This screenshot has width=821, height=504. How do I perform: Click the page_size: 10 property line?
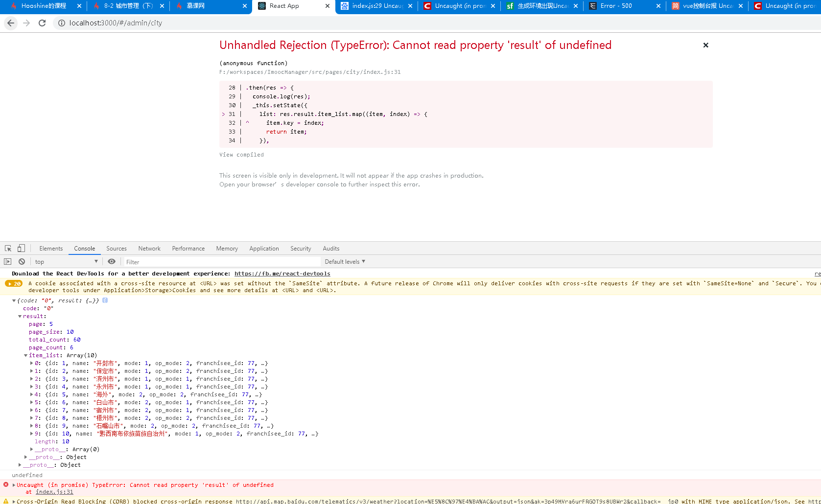[51, 332]
